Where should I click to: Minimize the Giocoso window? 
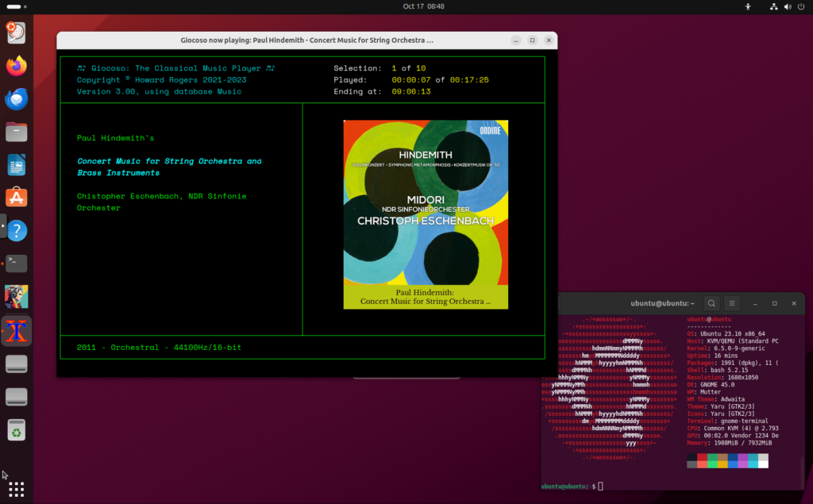[516, 40]
